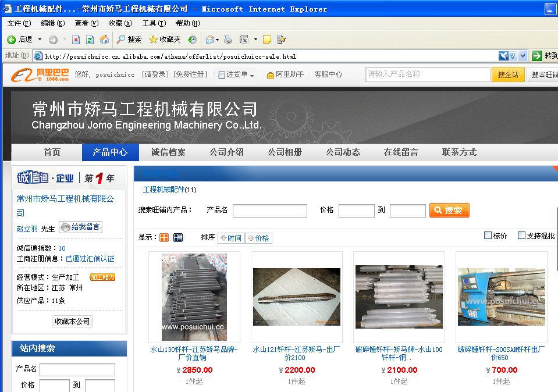Click the blue bird icon in address bar
This screenshot has height=392, width=558.
coord(503,56)
